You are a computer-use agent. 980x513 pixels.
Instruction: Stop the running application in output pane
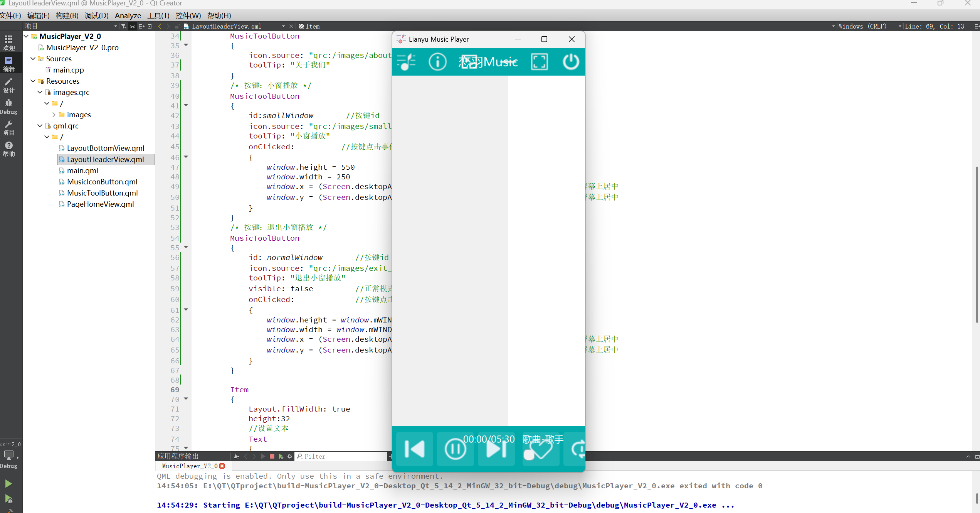pyautogui.click(x=272, y=456)
